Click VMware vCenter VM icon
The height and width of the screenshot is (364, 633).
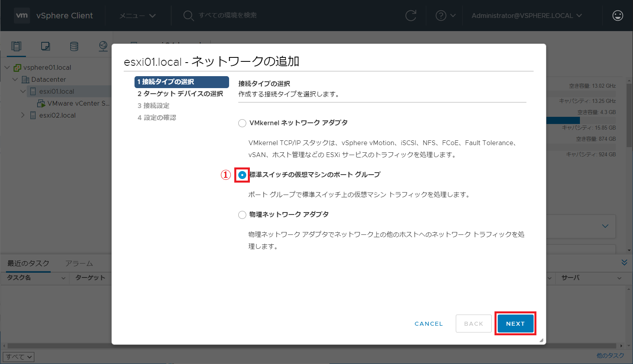41,103
